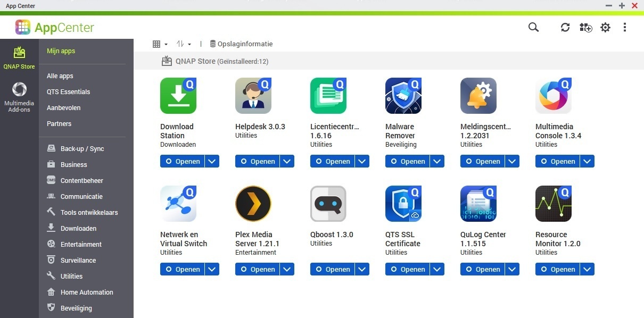View Opslaginformatie storage info
The height and width of the screenshot is (318, 644).
coord(241,44)
